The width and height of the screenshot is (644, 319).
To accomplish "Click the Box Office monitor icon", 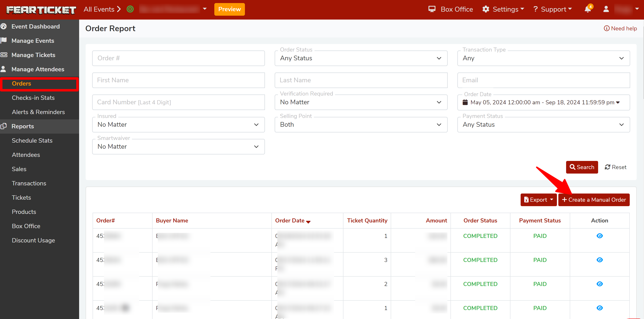I will 432,9.
